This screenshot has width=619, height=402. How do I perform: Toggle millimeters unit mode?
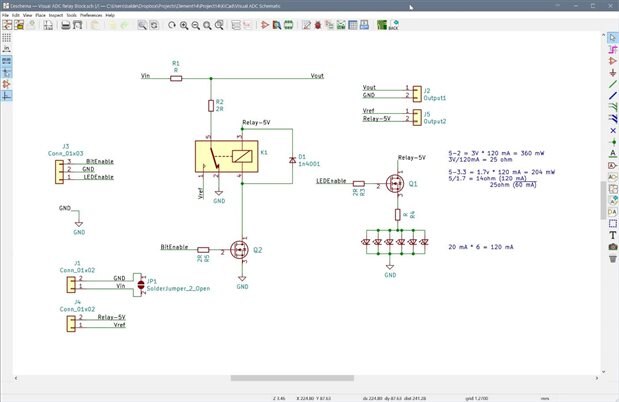click(6, 60)
